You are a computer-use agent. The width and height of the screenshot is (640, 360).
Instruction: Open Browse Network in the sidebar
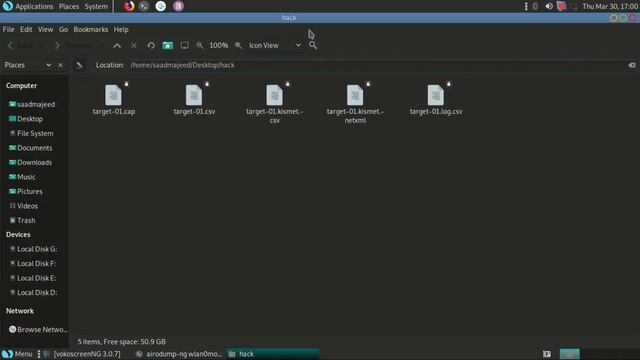point(38,329)
